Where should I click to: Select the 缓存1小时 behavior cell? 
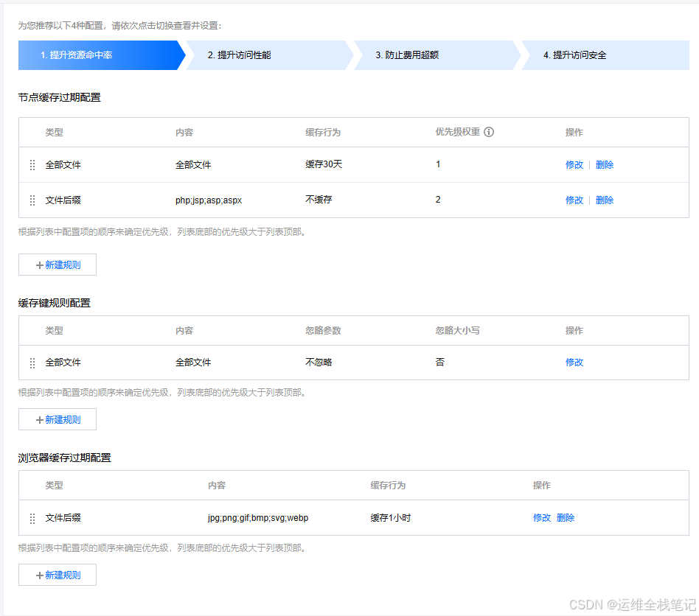[391, 518]
